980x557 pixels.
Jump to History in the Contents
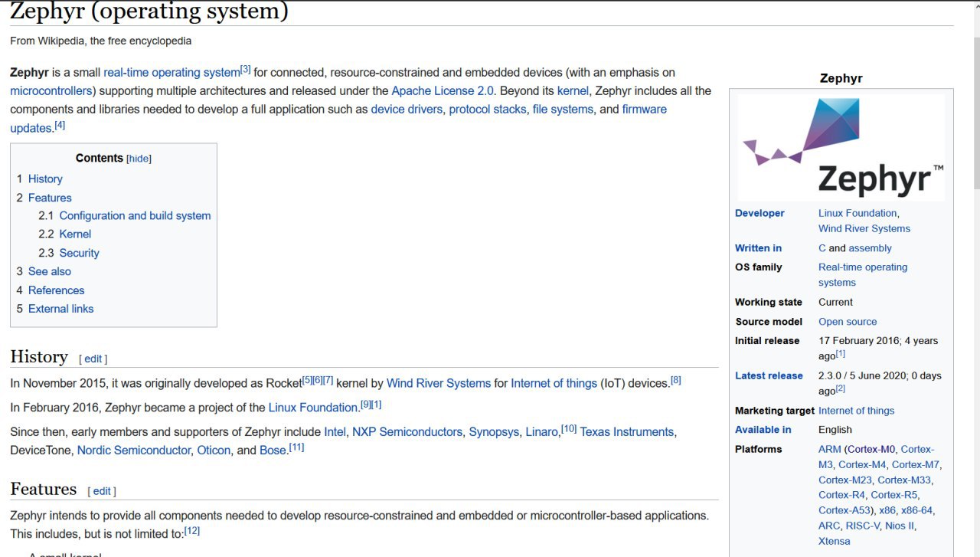click(45, 179)
